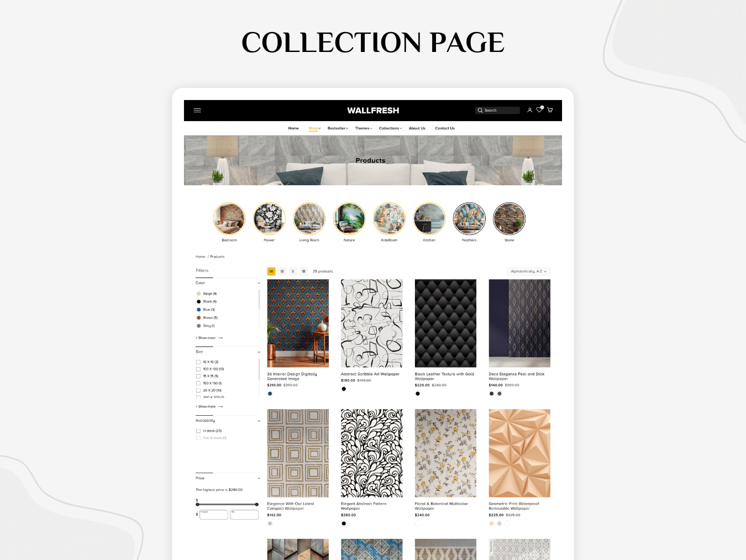Expand the Themes navigation dropdown
This screenshot has width=746, height=560.
coord(364,128)
